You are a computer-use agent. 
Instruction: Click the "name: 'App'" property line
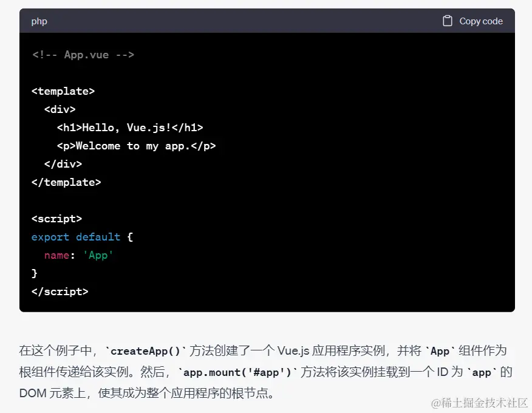78,255
